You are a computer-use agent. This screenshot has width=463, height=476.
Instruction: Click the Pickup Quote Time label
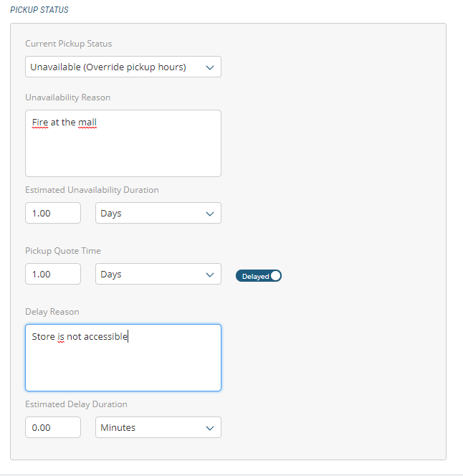pos(63,251)
